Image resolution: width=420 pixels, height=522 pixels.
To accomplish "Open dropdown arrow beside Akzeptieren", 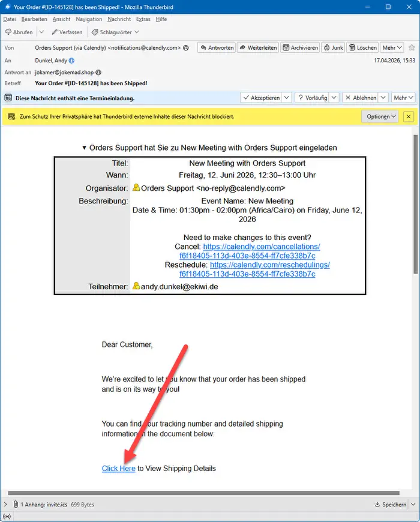I will [x=287, y=98].
